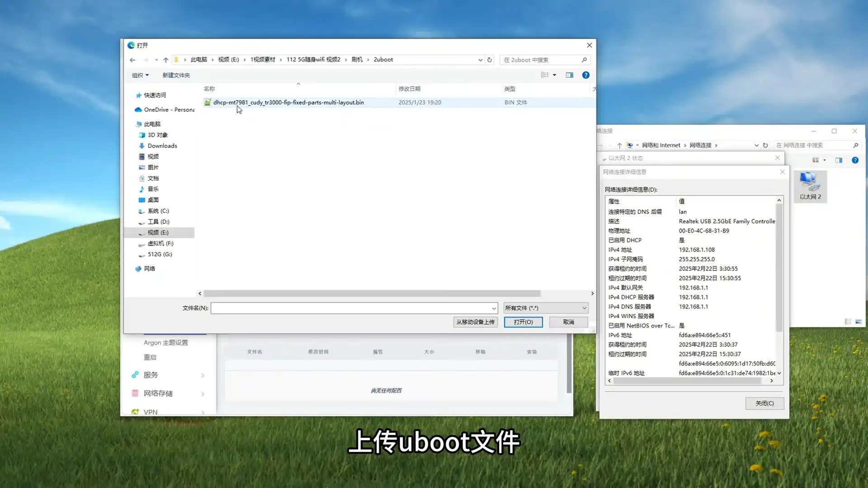Click the 从移动设备上传 button
Screen dimensions: 868x488
475,322
